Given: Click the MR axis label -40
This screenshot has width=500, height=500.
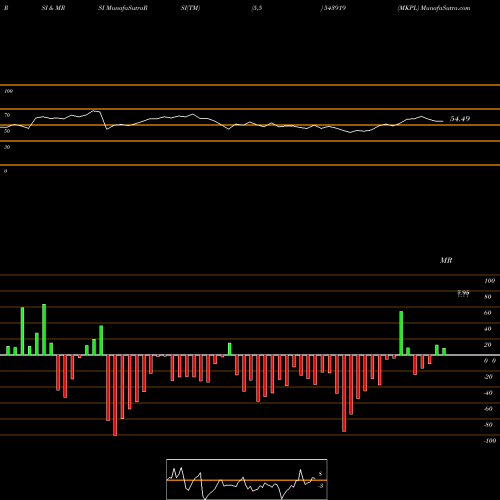Looking at the screenshot, I should pos(488,393).
